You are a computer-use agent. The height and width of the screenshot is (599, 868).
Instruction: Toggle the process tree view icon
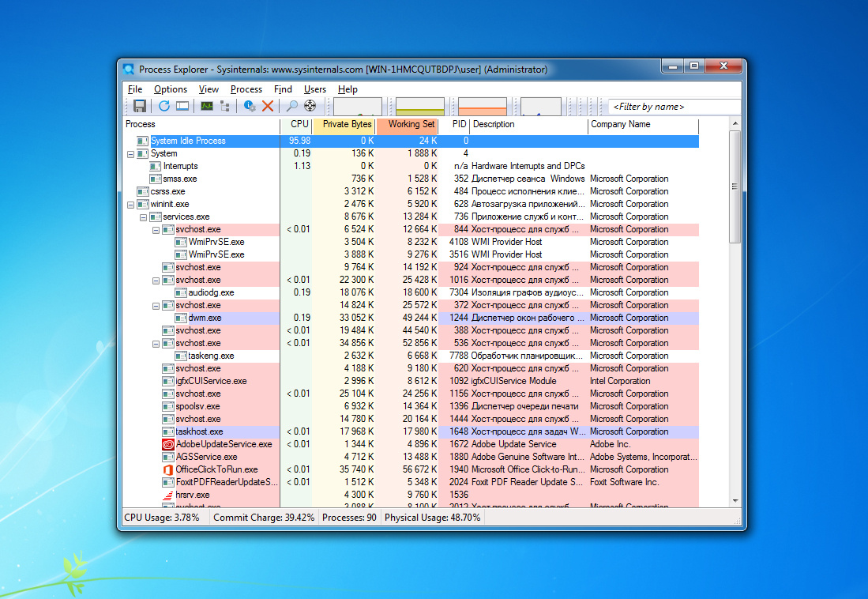click(225, 106)
